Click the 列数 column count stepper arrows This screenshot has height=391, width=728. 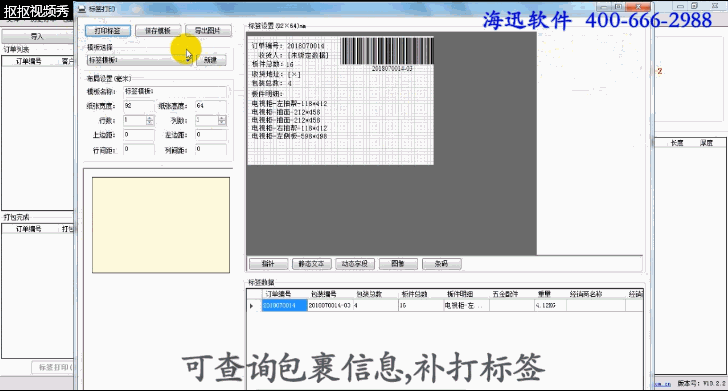[222, 121]
